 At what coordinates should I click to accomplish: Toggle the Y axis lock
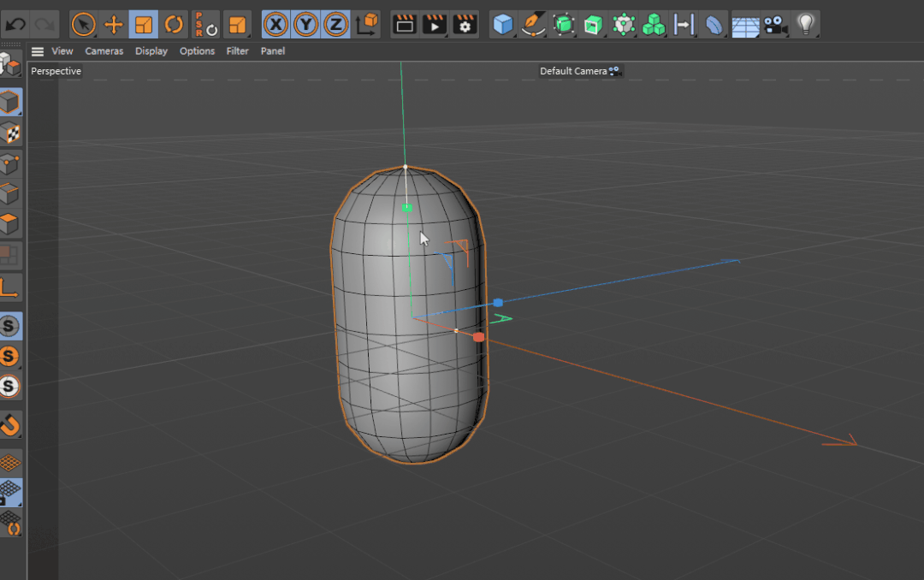(x=305, y=25)
